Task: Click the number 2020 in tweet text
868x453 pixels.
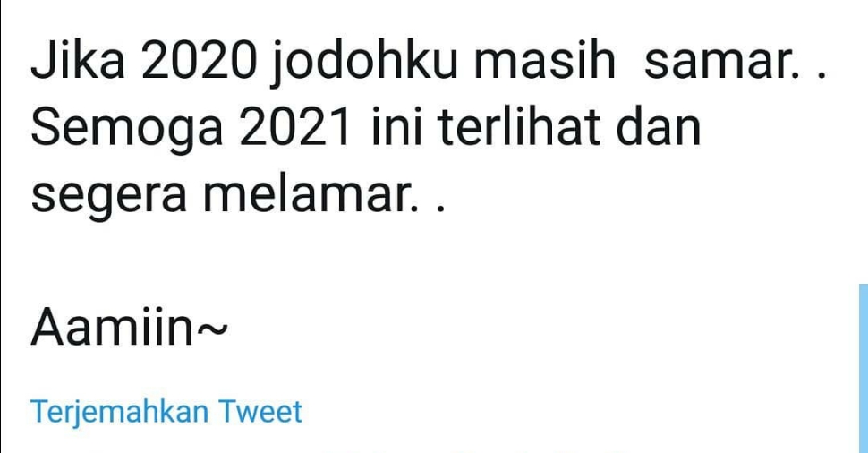Action: pyautogui.click(x=200, y=62)
